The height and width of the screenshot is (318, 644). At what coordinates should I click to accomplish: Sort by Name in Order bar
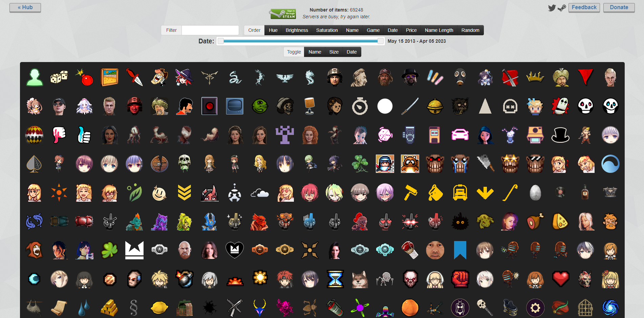click(352, 30)
